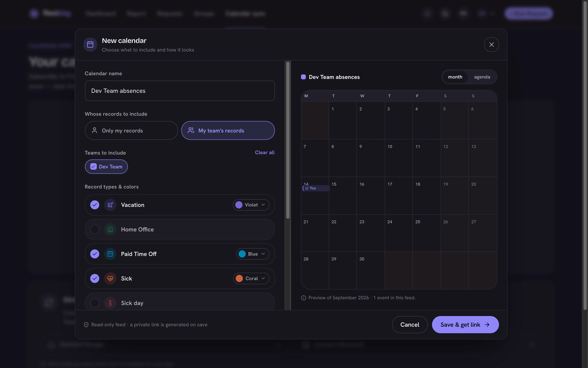The image size is (588, 368).
Task: Click the violet color swatch for Vacation
Action: tap(239, 205)
